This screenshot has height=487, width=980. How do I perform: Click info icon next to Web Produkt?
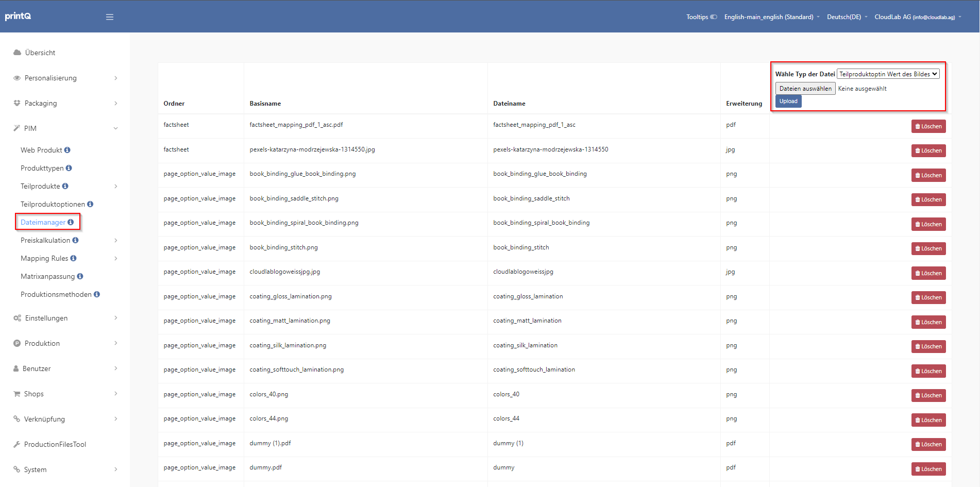tap(67, 150)
